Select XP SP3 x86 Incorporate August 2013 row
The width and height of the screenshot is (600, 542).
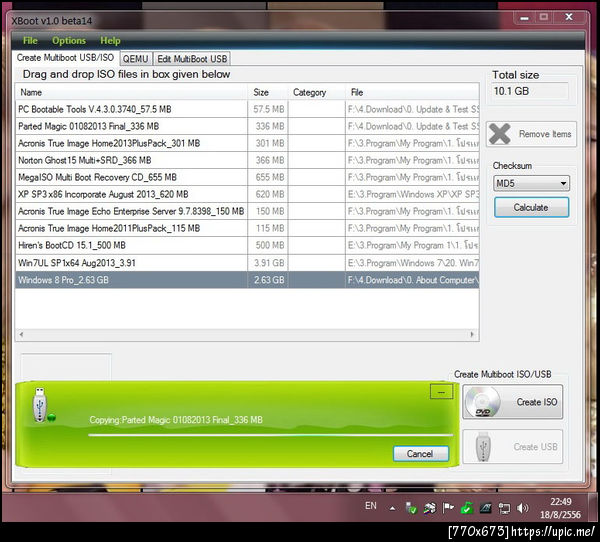coord(247,194)
